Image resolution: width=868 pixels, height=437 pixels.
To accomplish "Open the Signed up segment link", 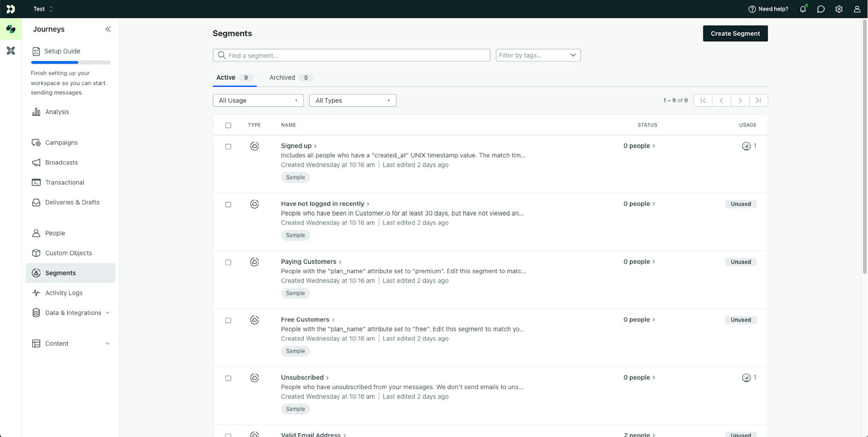I will (x=299, y=146).
